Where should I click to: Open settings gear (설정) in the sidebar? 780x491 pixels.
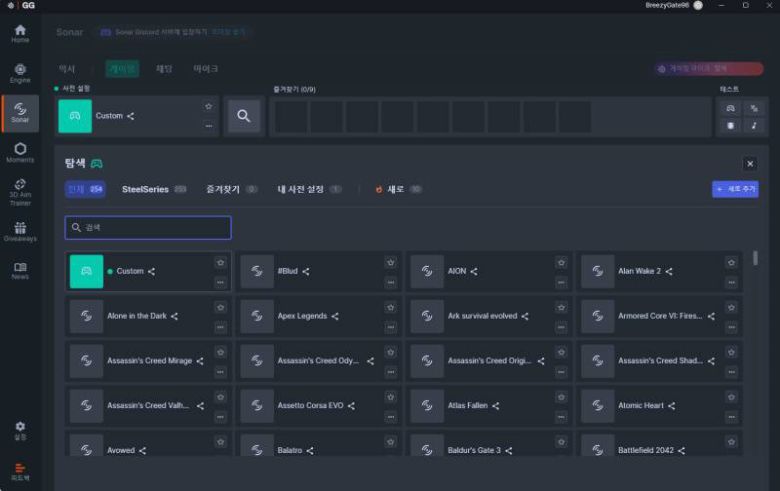coord(20,430)
